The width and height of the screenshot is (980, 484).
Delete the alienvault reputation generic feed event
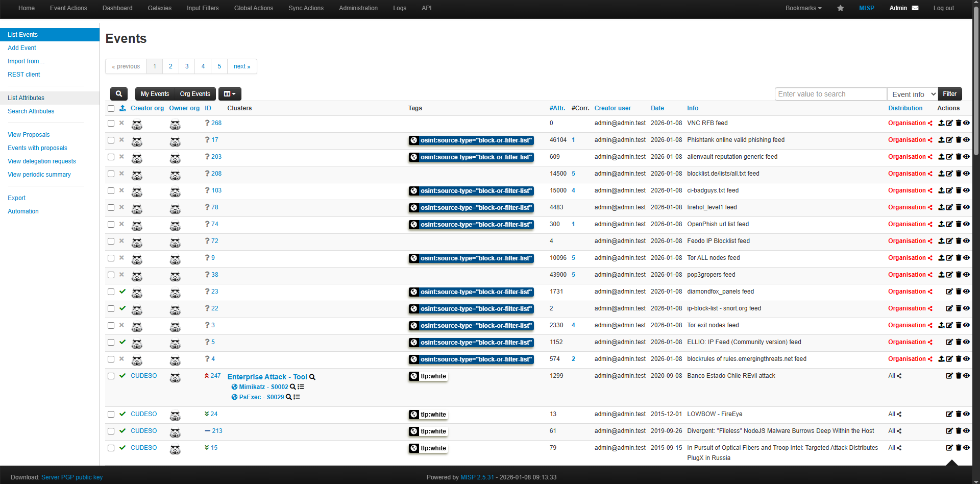pos(959,157)
